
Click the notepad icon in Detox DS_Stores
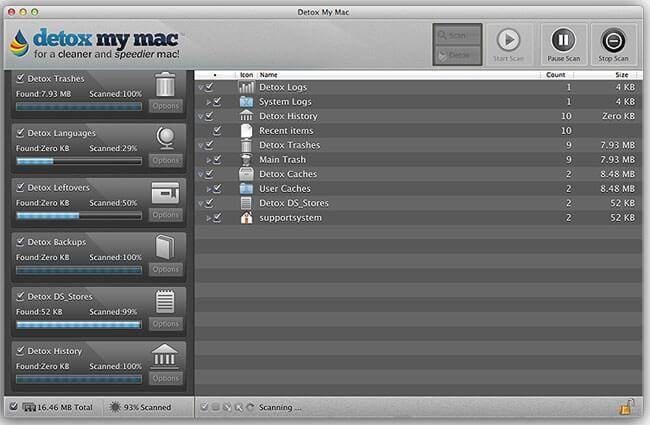(165, 302)
